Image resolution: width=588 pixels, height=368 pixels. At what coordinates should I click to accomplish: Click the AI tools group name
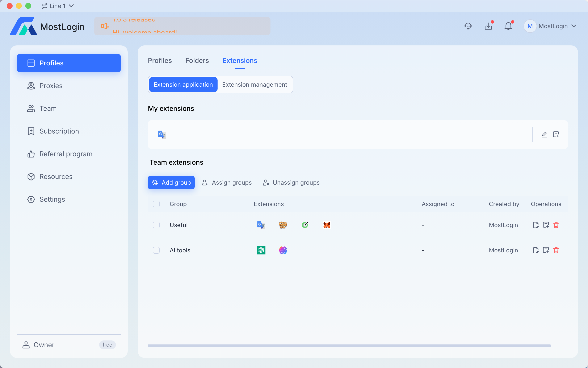point(180,250)
